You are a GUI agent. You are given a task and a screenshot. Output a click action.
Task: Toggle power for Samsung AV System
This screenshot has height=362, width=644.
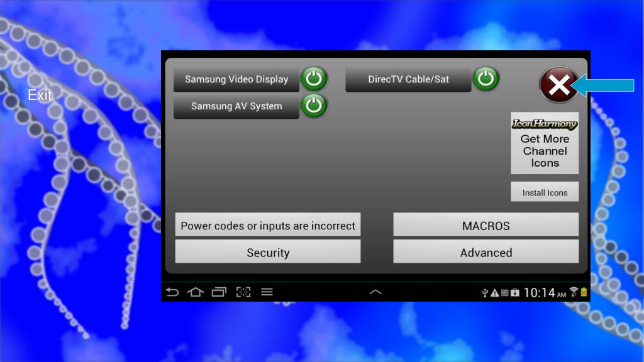click(x=314, y=106)
